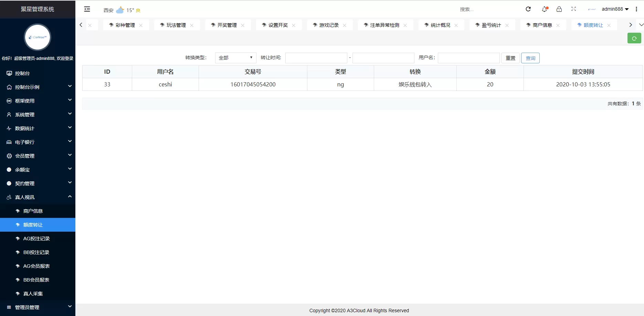The image size is (644, 316).
Task: Open 真人采集 in the sidebar
Action: tap(32, 294)
